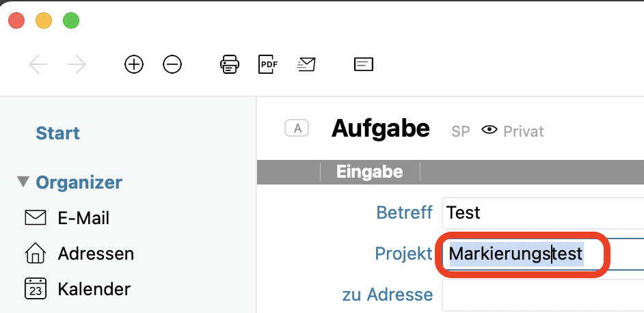Open E-Mail in the sidebar
644x313 pixels.
pos(83,218)
